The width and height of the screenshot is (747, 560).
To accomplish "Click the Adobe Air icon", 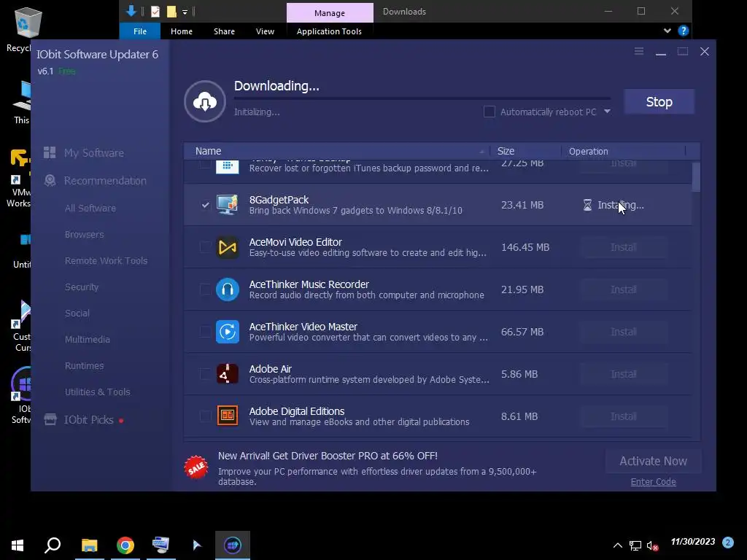I will click(228, 374).
